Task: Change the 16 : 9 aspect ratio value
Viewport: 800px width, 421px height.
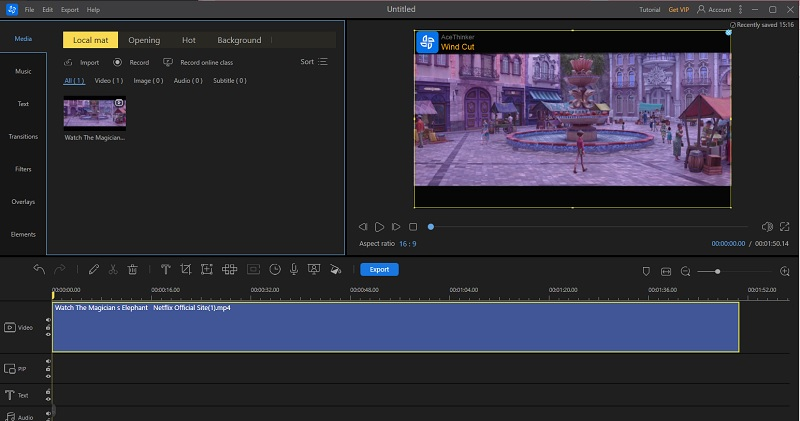Action: click(408, 244)
